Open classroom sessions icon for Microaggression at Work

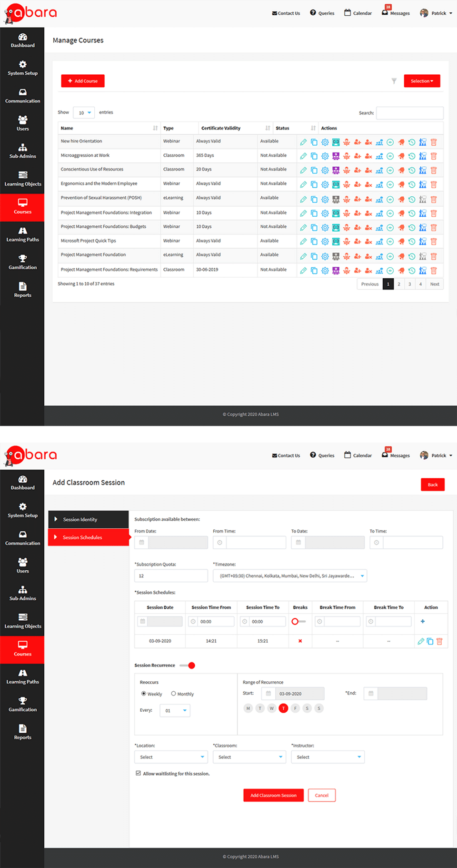click(x=336, y=156)
